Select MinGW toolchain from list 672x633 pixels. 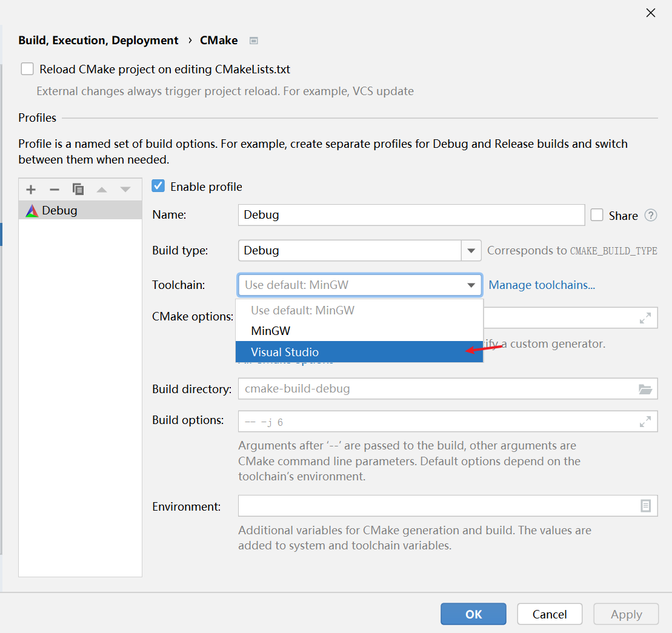359,331
